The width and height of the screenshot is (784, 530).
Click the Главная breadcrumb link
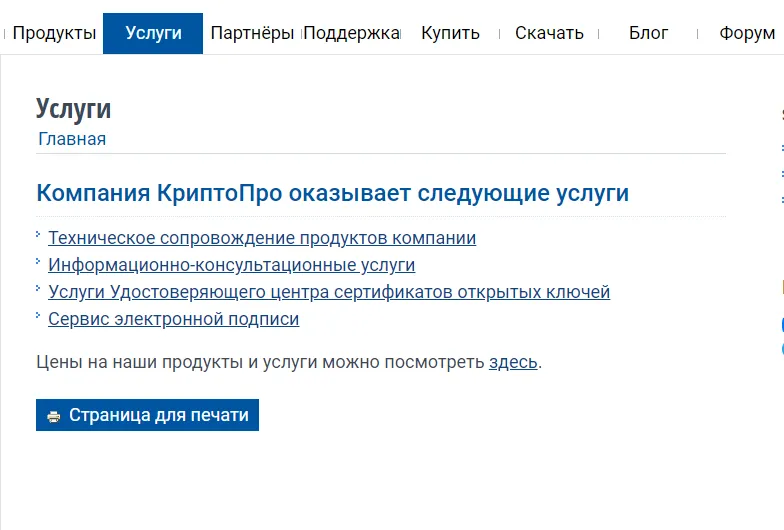coord(72,139)
